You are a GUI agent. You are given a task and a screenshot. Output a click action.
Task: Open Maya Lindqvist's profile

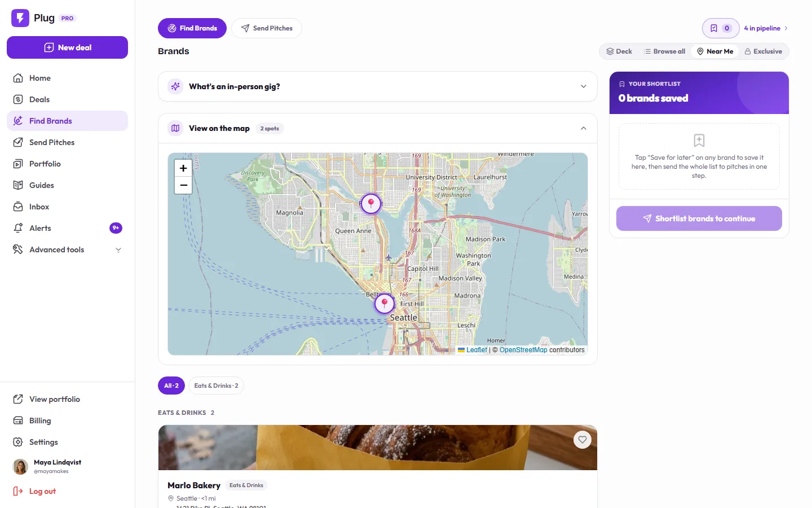67,466
